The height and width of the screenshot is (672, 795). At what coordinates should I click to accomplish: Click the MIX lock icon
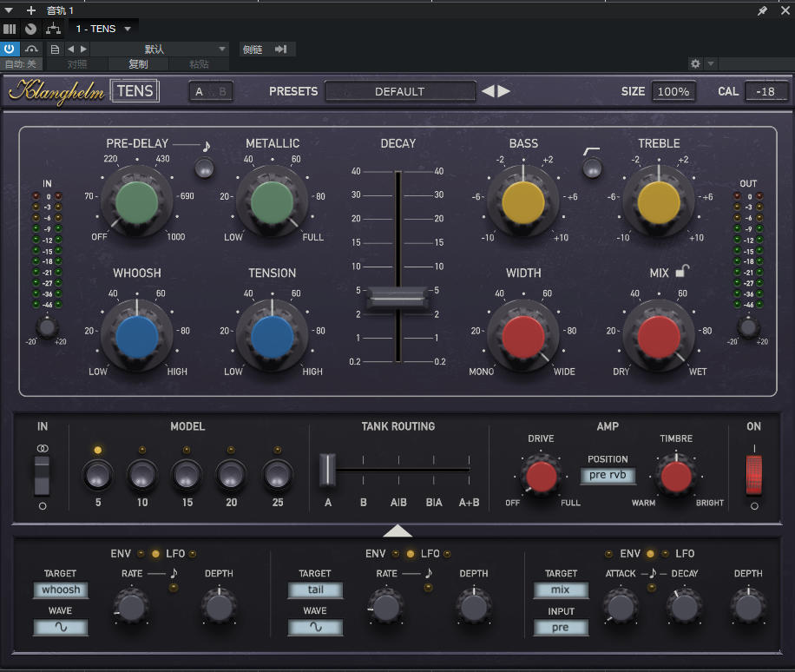pyautogui.click(x=682, y=272)
